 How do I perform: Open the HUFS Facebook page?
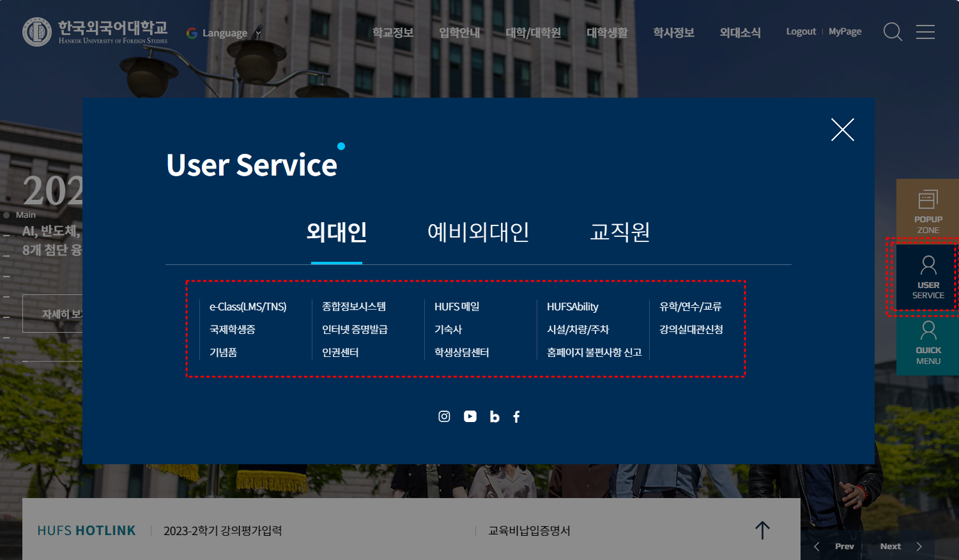pyautogui.click(x=516, y=417)
